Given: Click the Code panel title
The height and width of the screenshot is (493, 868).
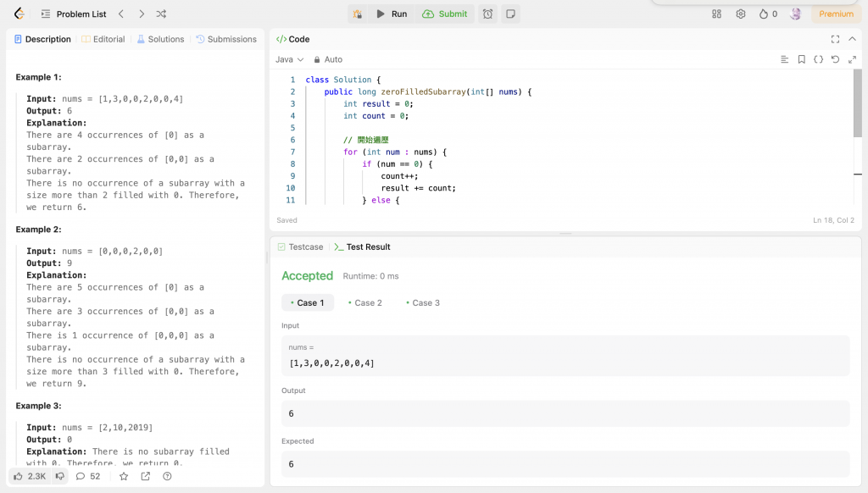Looking at the screenshot, I should (x=292, y=39).
